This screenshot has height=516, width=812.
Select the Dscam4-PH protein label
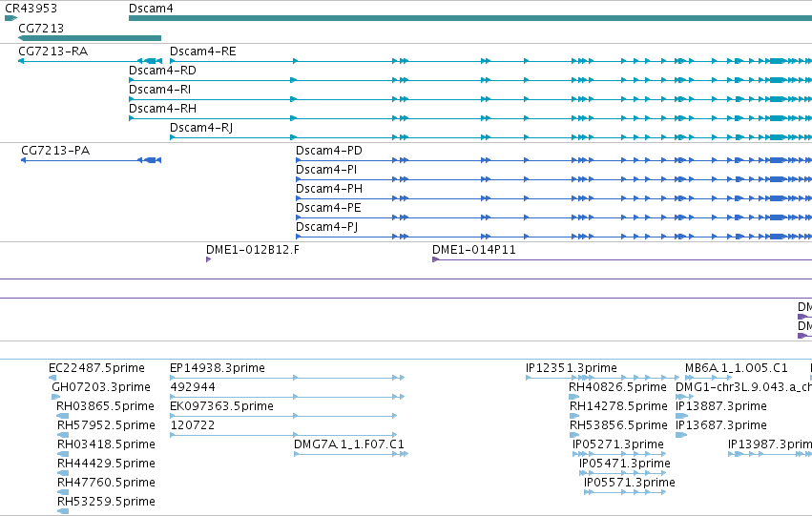[x=329, y=189]
